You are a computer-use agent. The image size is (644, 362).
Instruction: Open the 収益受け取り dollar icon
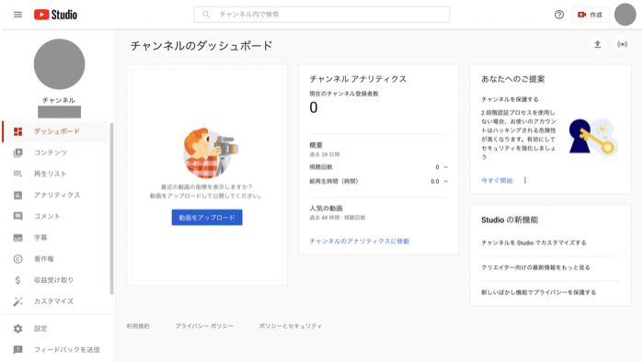[x=17, y=280]
